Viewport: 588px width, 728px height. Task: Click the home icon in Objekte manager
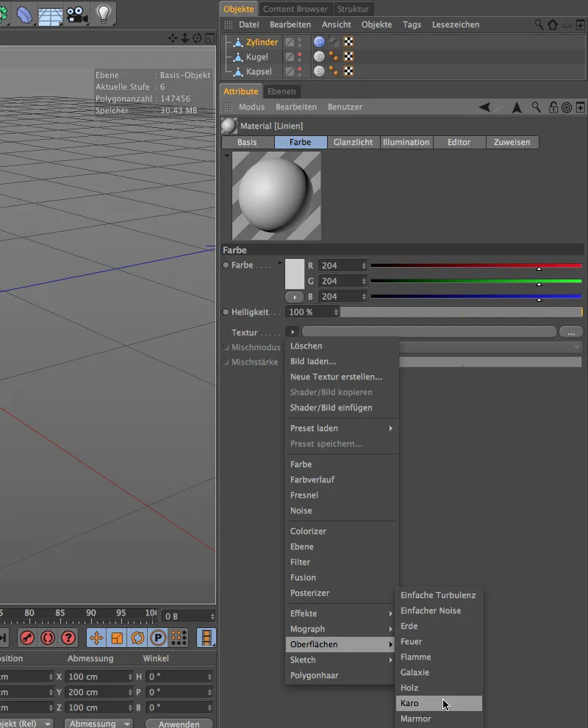click(x=552, y=24)
